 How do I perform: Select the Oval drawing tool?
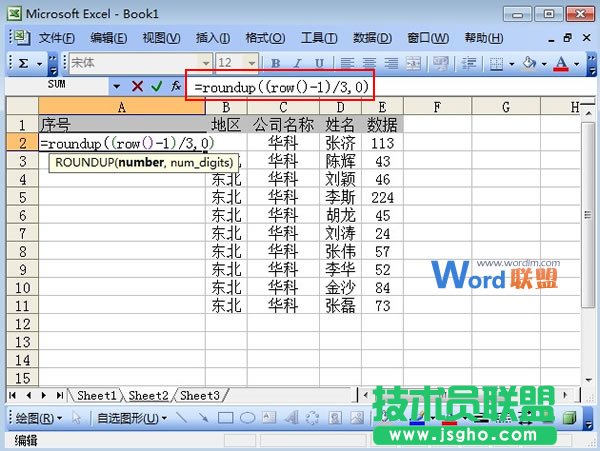coord(246,418)
